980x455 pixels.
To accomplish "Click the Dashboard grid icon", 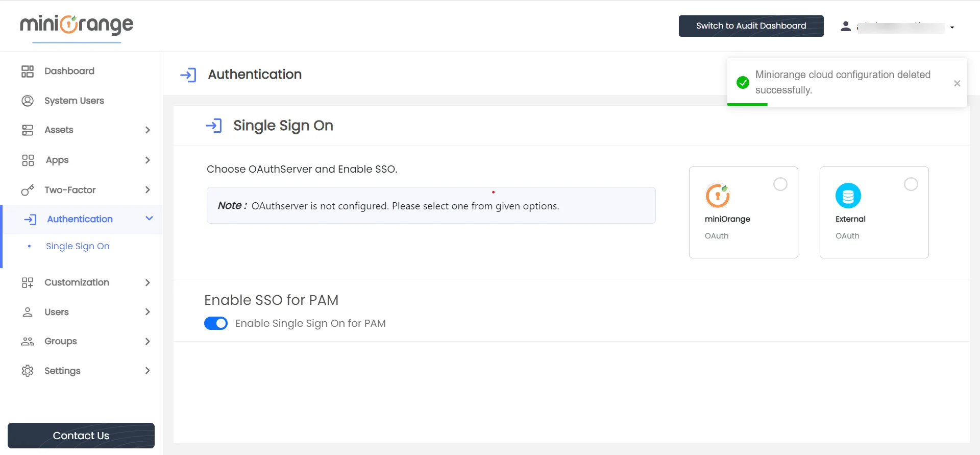I will [x=28, y=71].
